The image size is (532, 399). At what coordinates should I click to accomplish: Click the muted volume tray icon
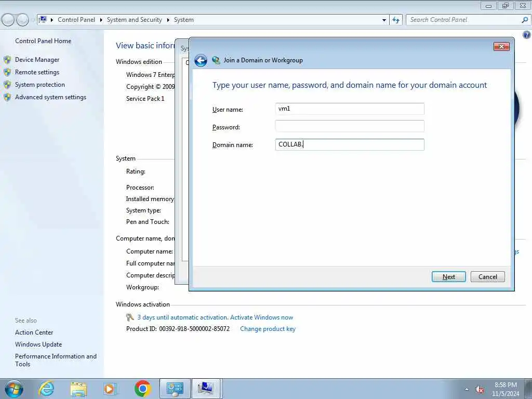(x=480, y=390)
